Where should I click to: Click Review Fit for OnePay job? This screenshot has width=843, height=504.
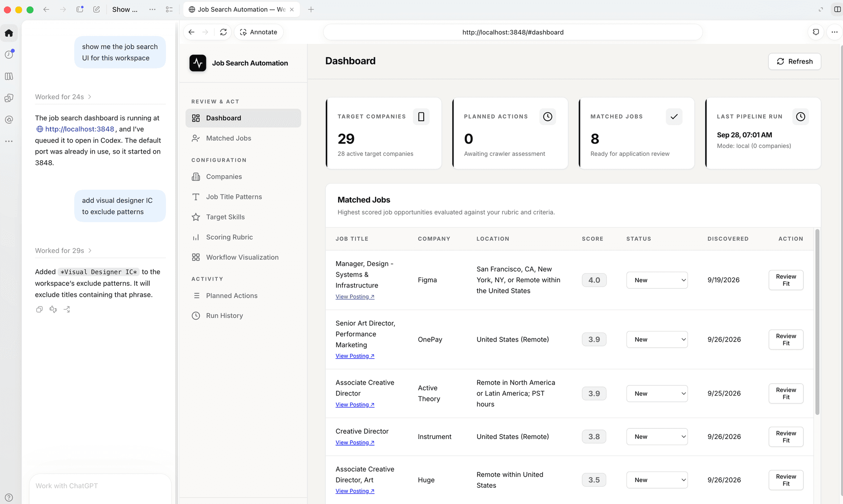click(786, 339)
